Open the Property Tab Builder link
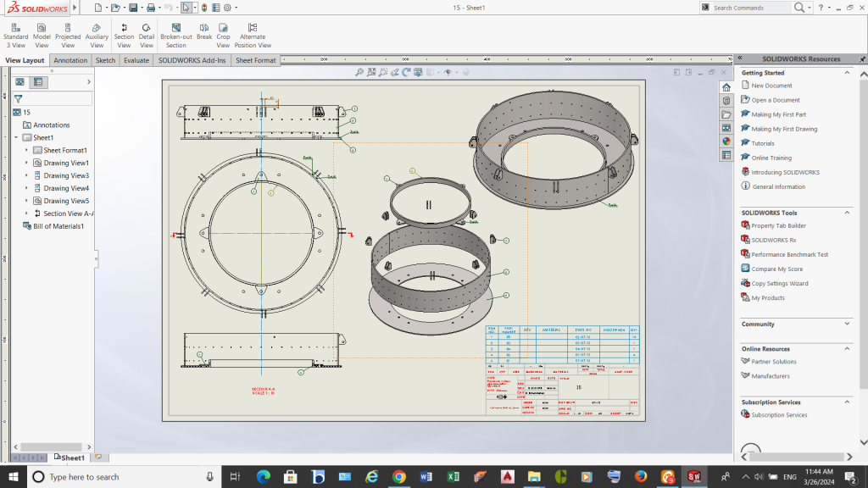This screenshot has height=488, width=868. coord(778,225)
